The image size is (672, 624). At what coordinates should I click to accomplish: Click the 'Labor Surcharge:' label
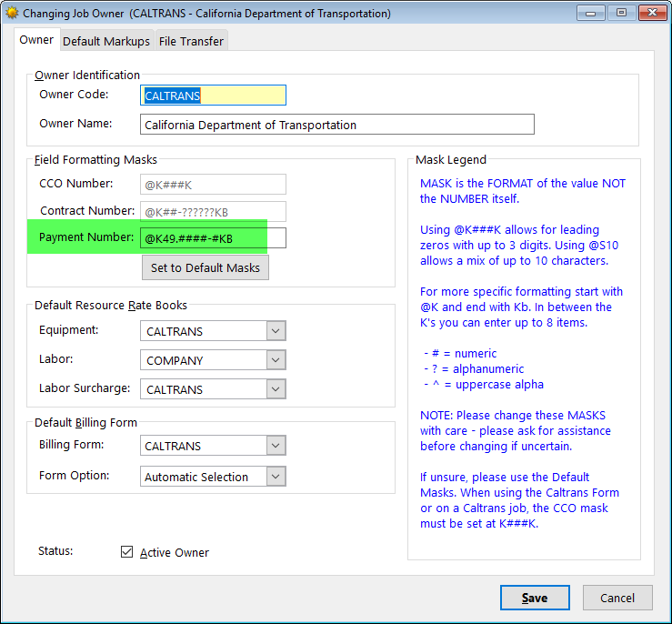pyautogui.click(x=85, y=388)
